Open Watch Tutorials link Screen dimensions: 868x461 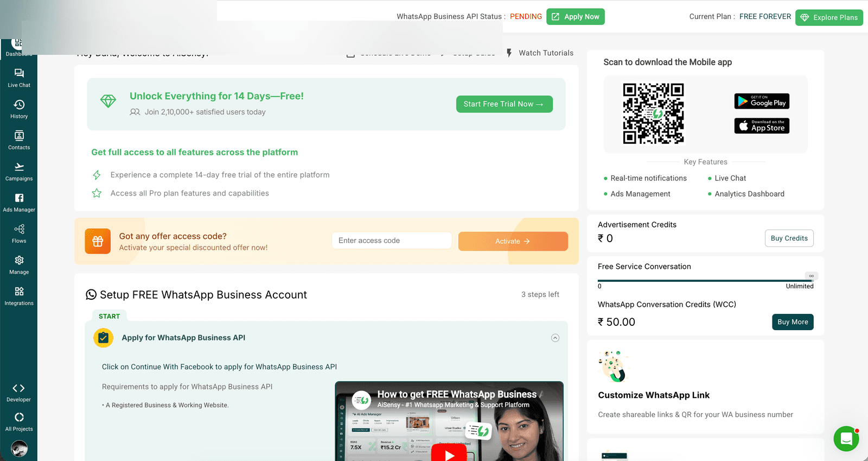tap(546, 53)
